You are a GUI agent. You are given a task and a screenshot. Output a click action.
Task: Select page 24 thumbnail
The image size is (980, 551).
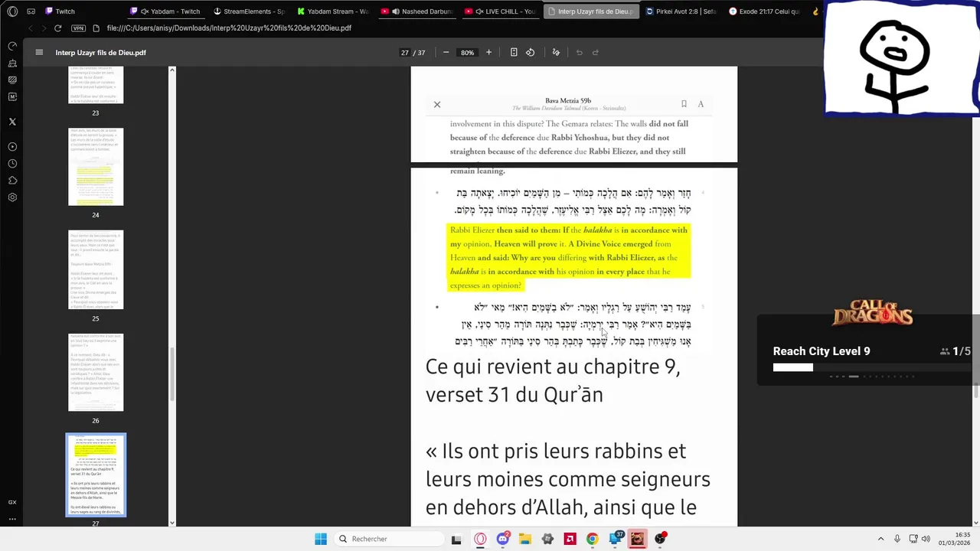coord(96,167)
